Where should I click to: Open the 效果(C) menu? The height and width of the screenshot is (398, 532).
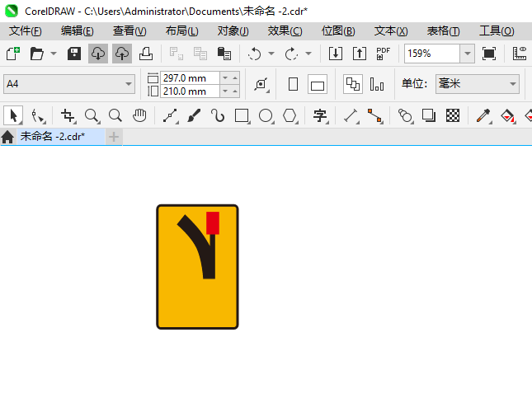point(285,31)
